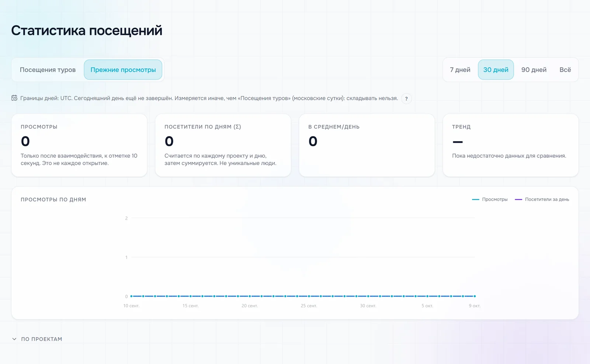Open the question-mark help button
590x364 pixels.
pos(406,99)
